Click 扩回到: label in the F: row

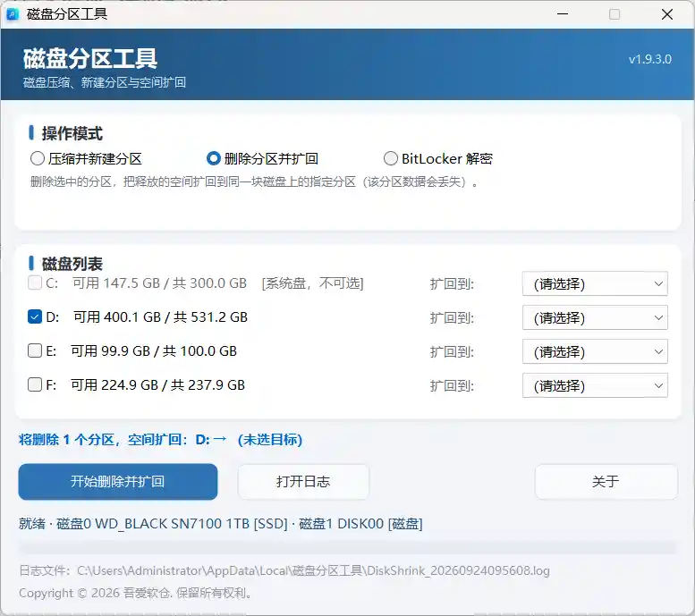pos(452,385)
